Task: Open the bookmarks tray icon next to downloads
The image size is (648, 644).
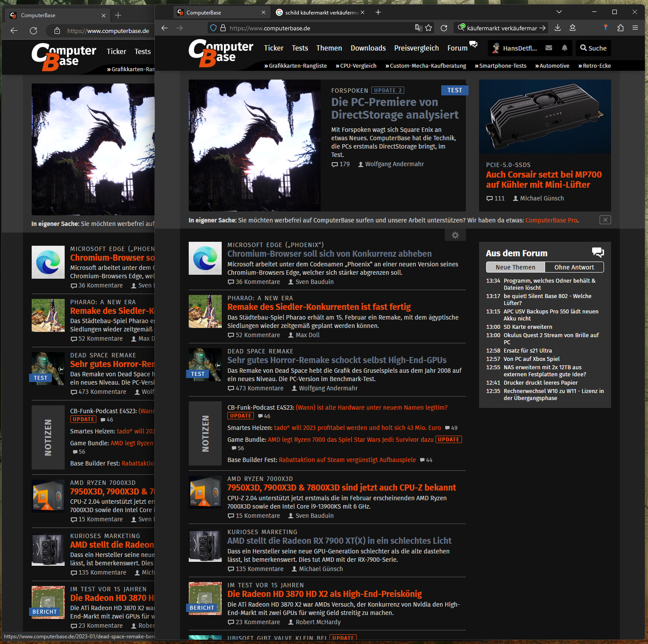Action: [572, 28]
